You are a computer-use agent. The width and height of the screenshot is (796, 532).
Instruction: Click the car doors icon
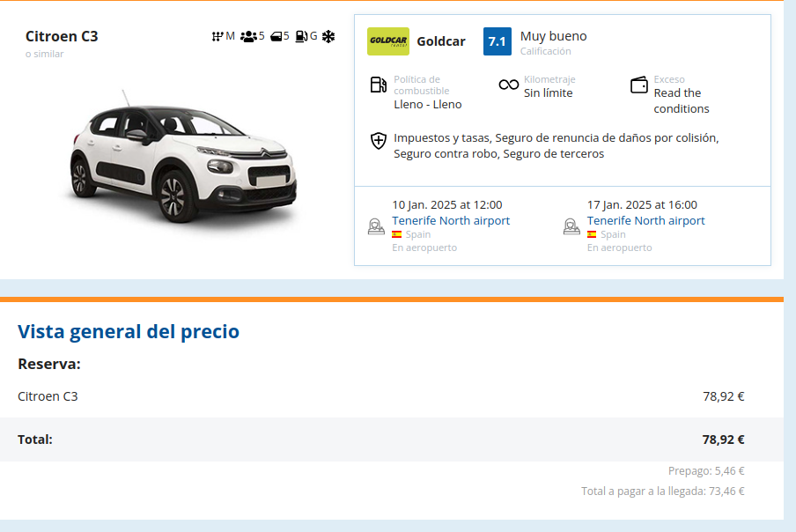click(276, 36)
